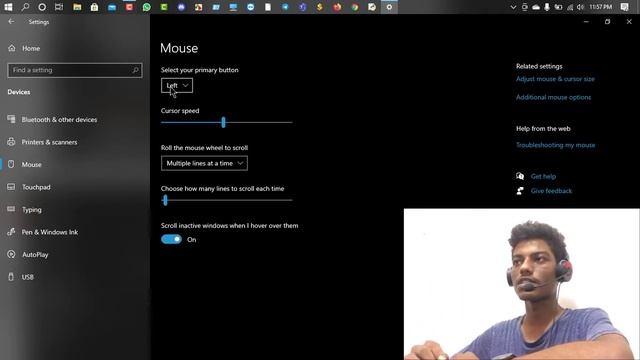This screenshot has height=360, width=640.
Task: Click the 11:57 PM taskbar clock
Action: [601, 7]
